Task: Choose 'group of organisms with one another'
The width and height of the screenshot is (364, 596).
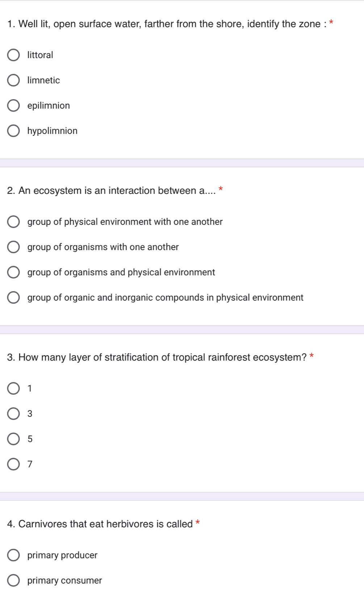Action: 14,247
